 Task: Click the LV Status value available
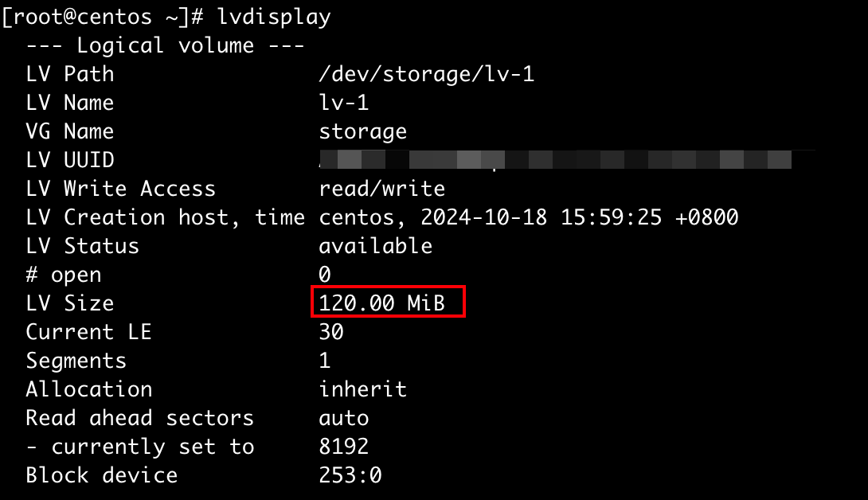(x=375, y=246)
